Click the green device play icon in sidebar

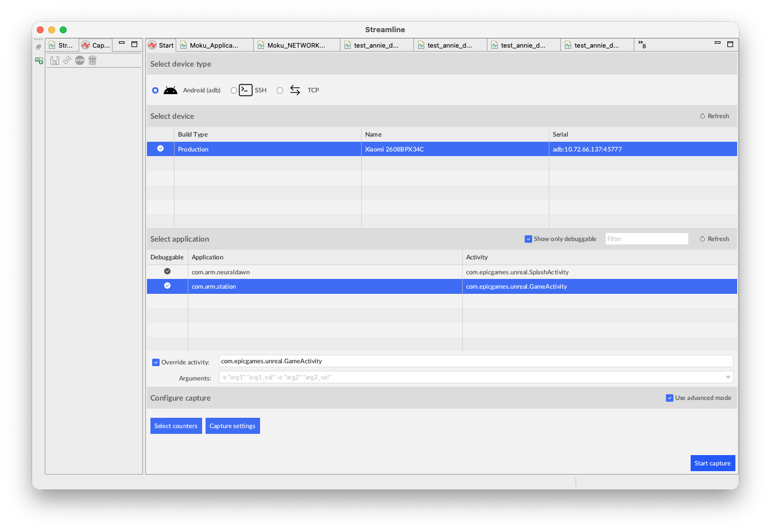click(38, 60)
